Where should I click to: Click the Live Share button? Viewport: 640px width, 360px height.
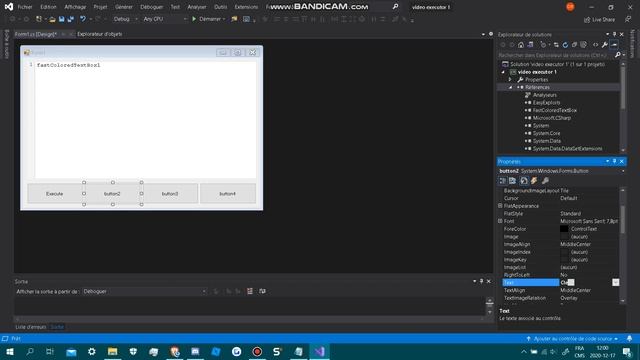(x=599, y=20)
